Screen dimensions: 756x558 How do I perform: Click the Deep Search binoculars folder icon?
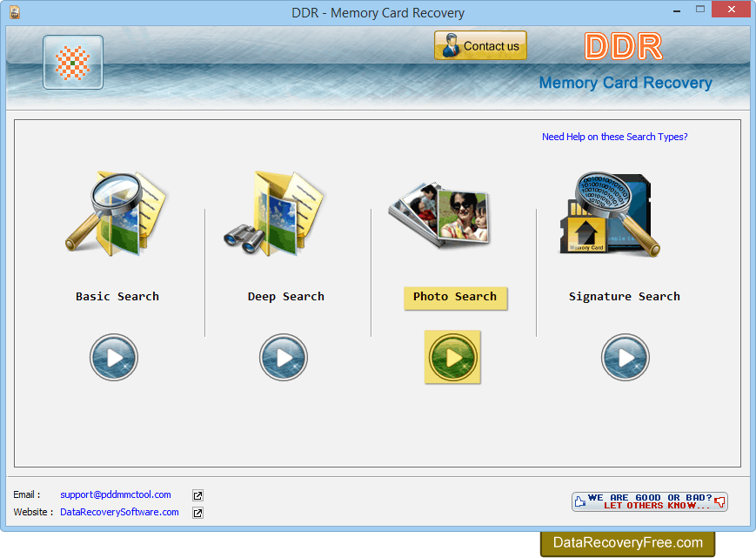tap(274, 213)
